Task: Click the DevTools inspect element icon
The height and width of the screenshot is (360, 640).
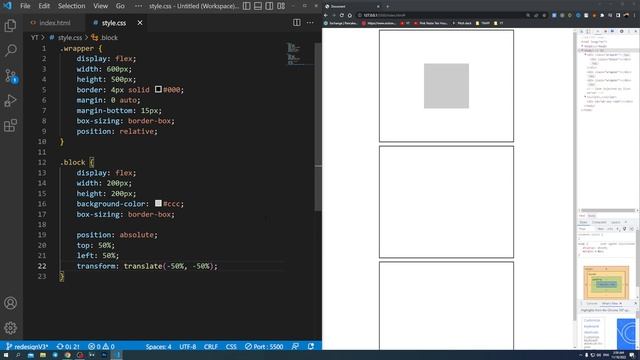Action: (x=582, y=31)
